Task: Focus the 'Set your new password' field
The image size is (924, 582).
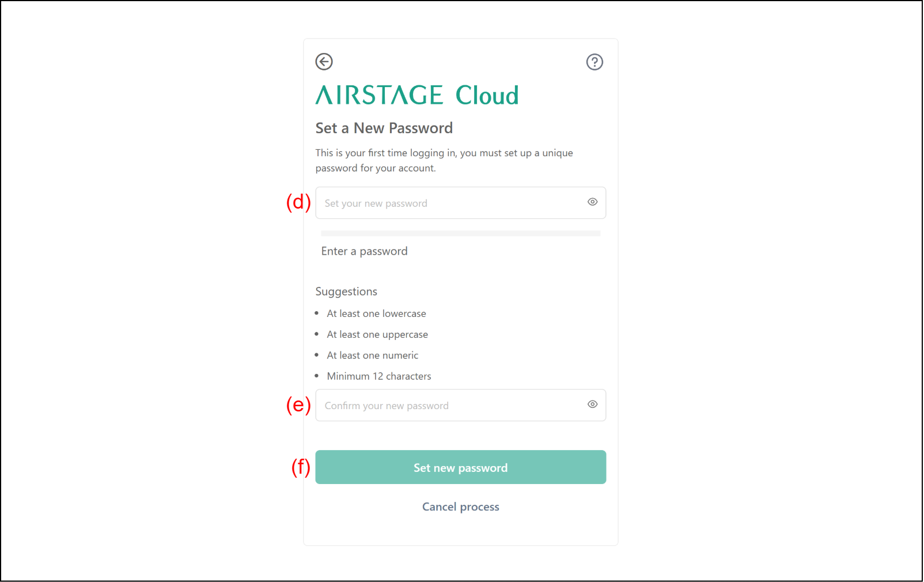Action: (x=449, y=203)
